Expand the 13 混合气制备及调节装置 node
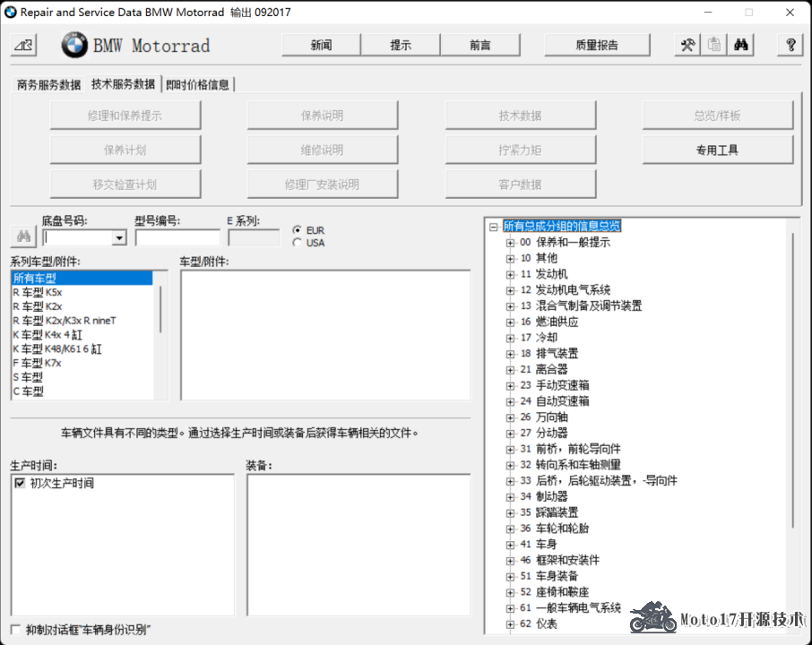 (x=510, y=306)
